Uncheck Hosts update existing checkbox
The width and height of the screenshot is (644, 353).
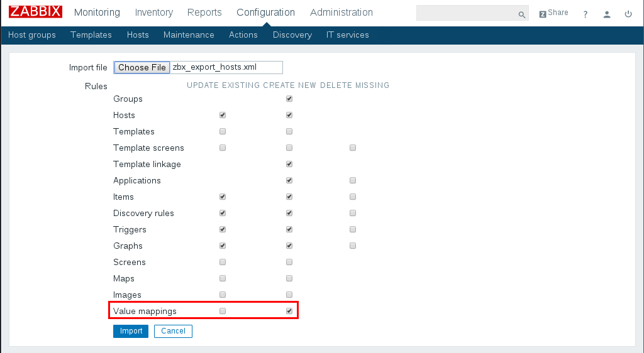pos(223,115)
